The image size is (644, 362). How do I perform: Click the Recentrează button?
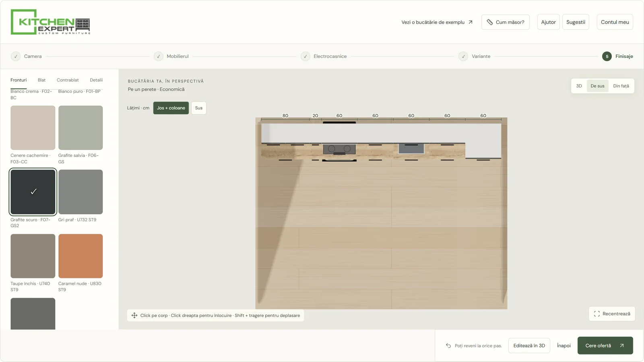pyautogui.click(x=612, y=314)
